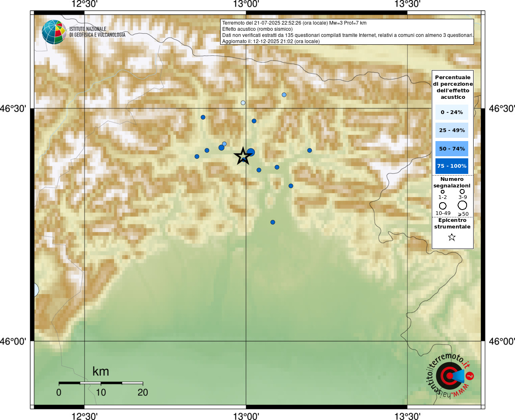Click the 25 - 49% legend color swatch

(452, 130)
